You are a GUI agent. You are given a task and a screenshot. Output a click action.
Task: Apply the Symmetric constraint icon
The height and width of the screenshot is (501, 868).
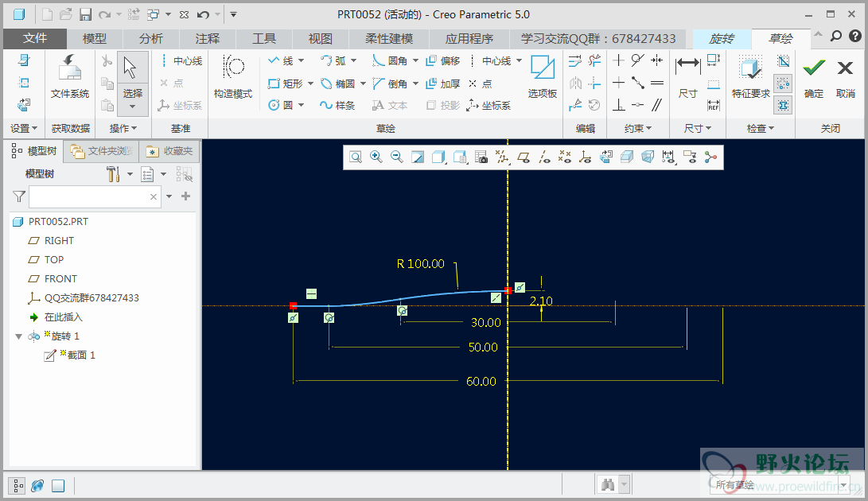click(x=657, y=60)
